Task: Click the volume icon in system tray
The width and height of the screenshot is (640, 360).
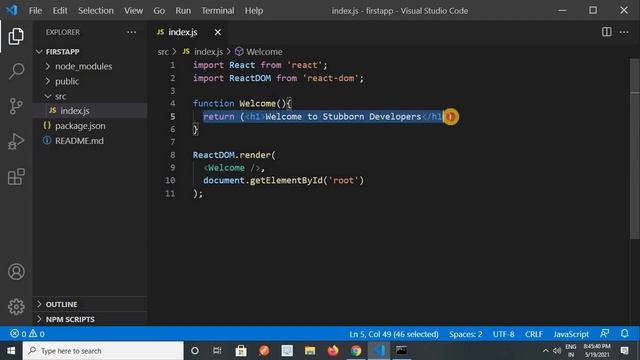Action: (557, 351)
